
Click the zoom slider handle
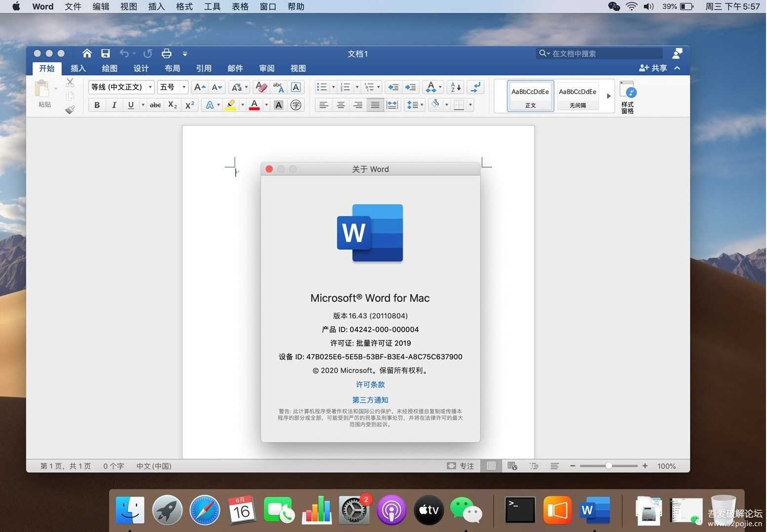pos(609,466)
